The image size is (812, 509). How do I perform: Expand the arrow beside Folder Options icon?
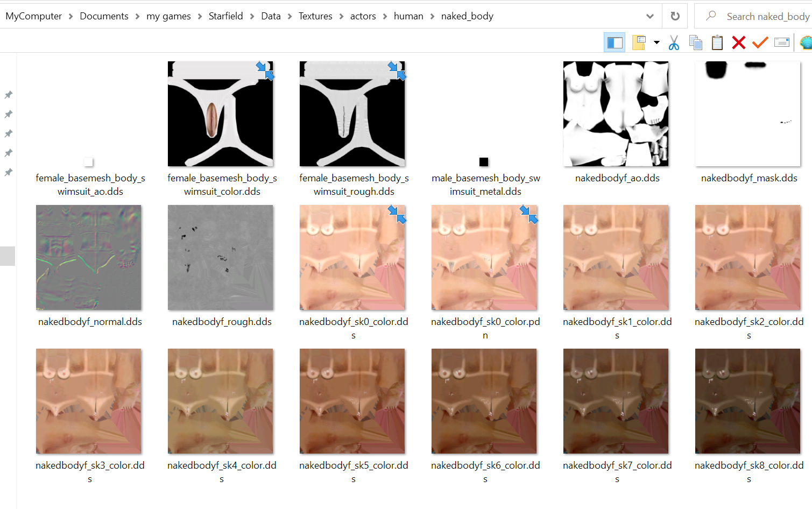tap(656, 43)
